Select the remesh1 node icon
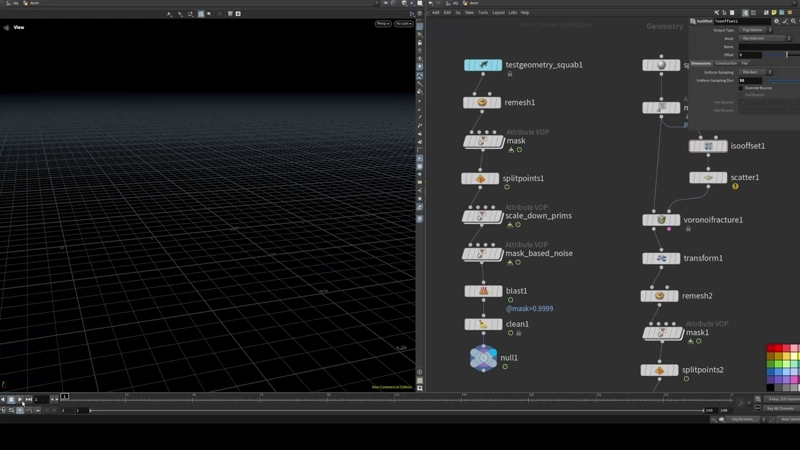 coord(482,103)
